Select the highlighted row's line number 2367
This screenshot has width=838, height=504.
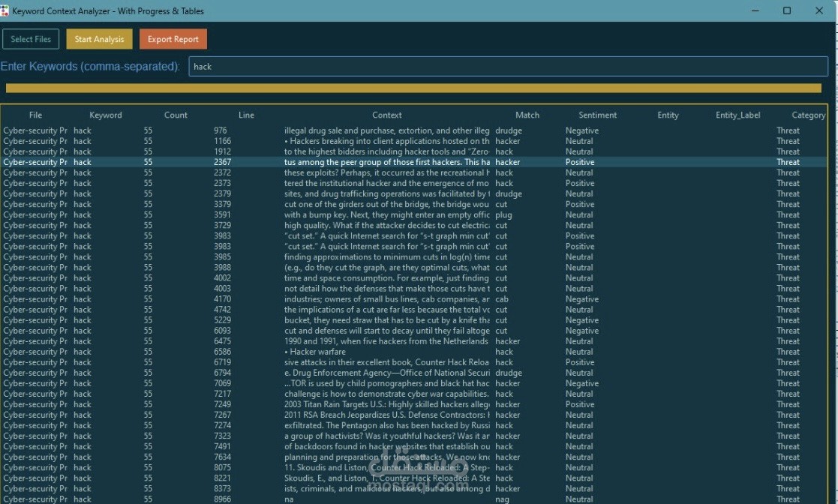click(x=222, y=162)
